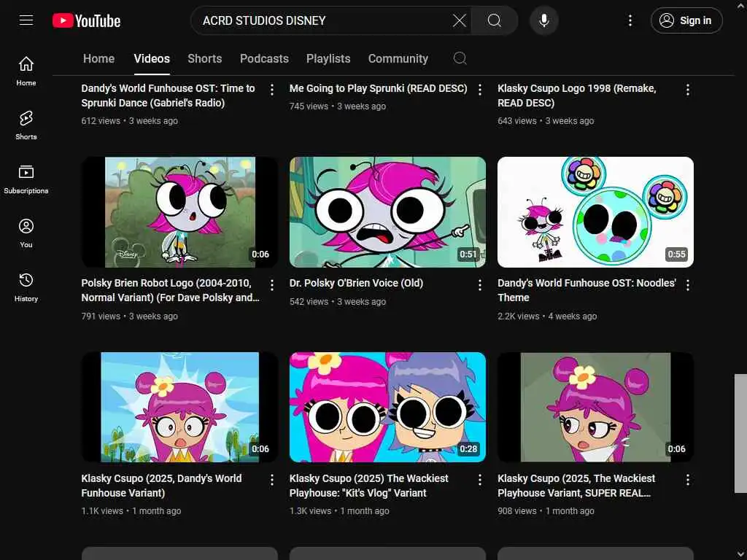
Task: Open options for Polsky Brien Robot Logo video
Action: [272, 285]
